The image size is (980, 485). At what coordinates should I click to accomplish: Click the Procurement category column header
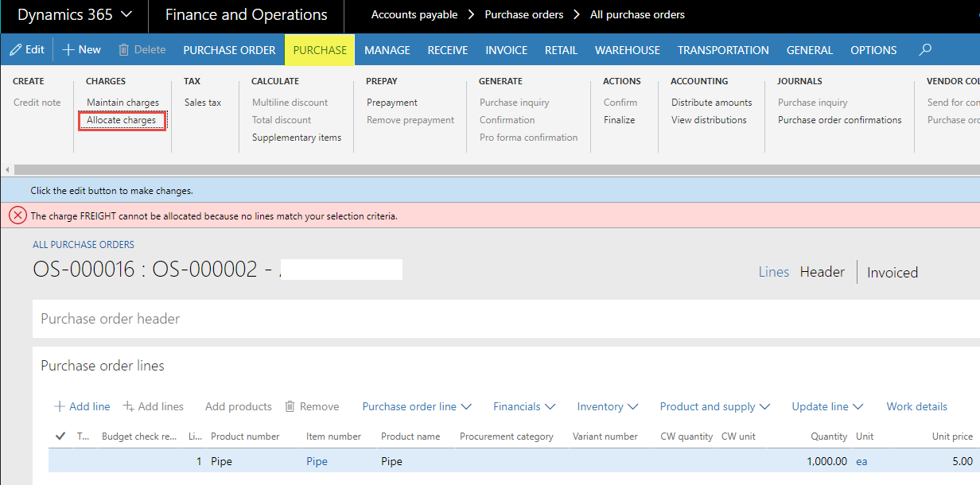(x=507, y=436)
